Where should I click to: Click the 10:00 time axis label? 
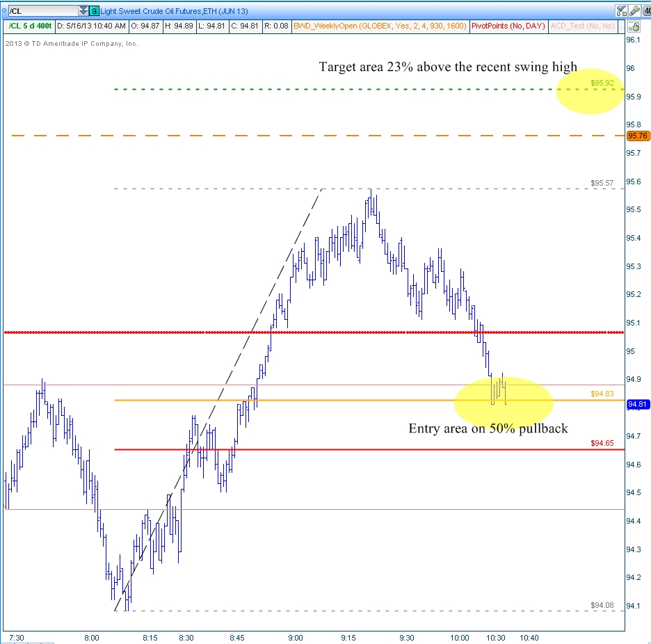pos(460,638)
